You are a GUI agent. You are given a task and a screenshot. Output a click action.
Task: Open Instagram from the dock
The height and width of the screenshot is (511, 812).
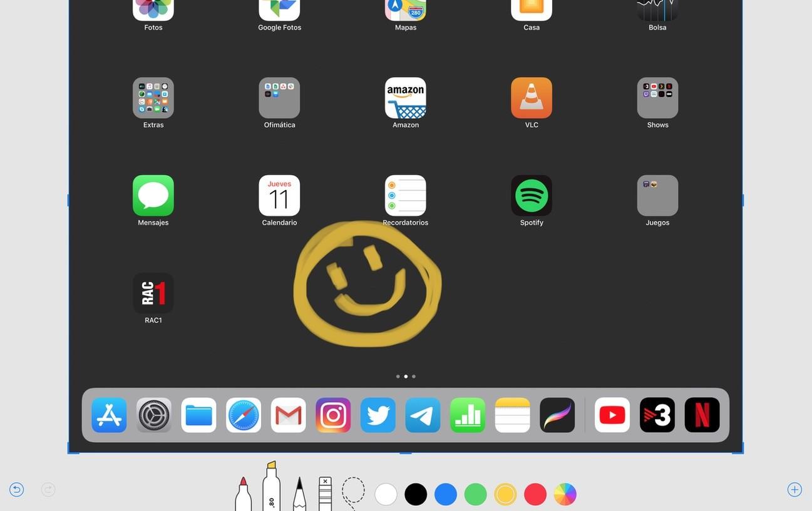pyautogui.click(x=334, y=415)
